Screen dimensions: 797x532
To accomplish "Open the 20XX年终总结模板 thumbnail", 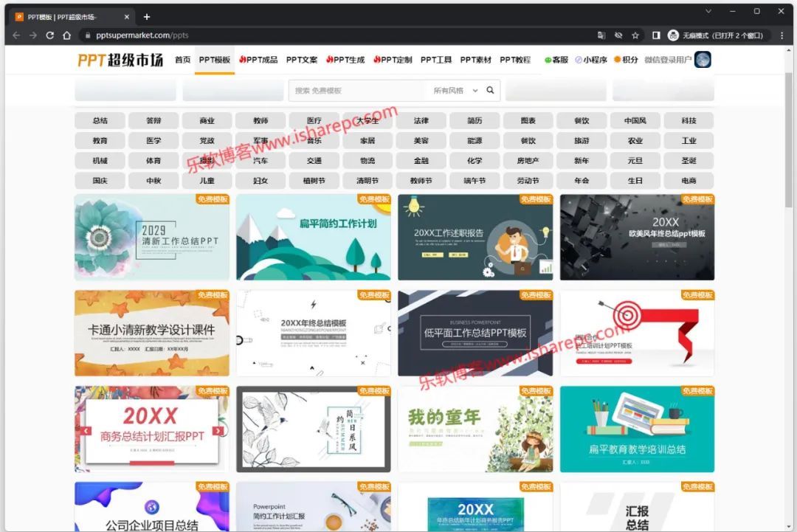I will 314,334.
